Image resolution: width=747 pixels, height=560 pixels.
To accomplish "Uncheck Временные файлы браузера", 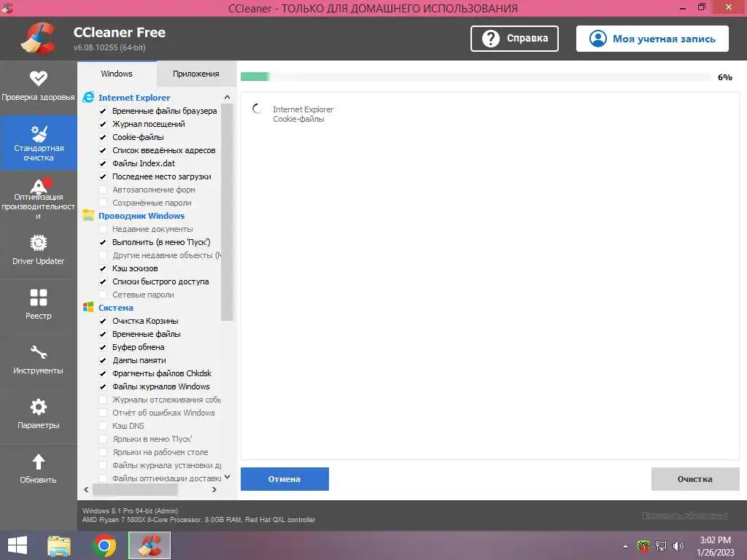I will [x=103, y=111].
